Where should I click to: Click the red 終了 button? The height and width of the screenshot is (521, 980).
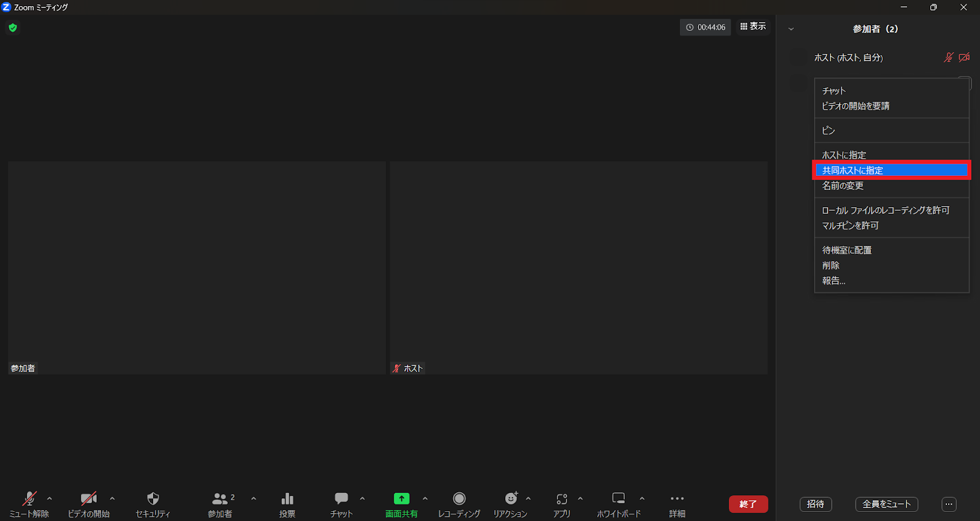(x=748, y=504)
